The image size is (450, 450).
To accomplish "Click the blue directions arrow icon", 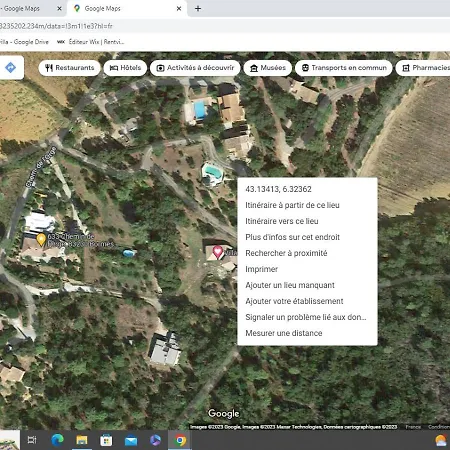I will [11, 67].
